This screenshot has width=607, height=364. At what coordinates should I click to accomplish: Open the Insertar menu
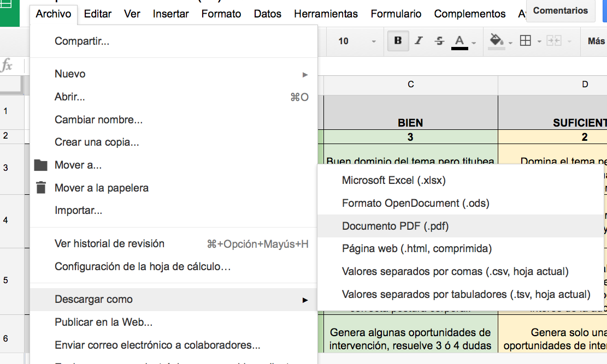tap(170, 14)
